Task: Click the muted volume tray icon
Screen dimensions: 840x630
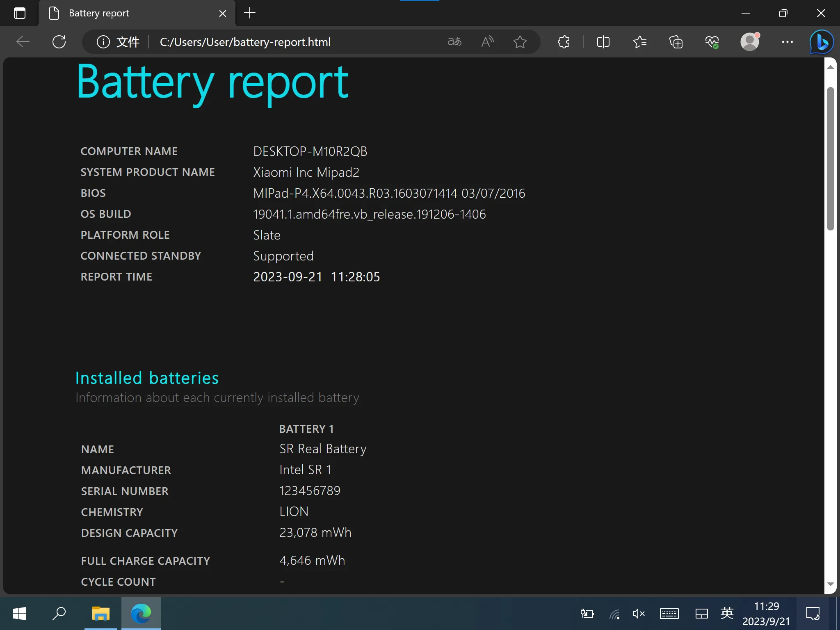Action: pos(639,614)
